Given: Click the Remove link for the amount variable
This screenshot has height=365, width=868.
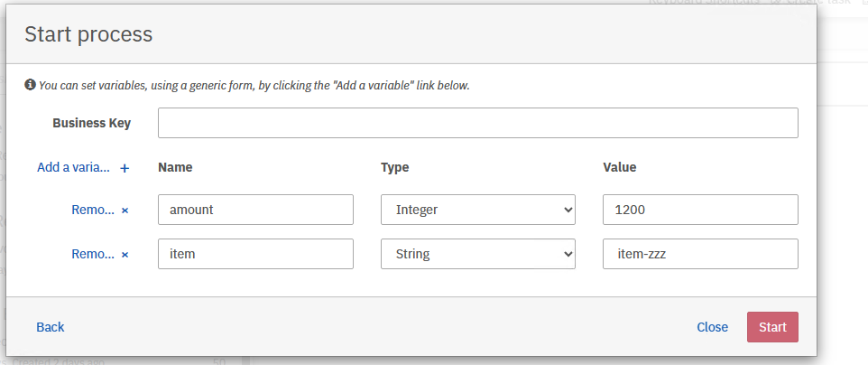Looking at the screenshot, I should 92,210.
